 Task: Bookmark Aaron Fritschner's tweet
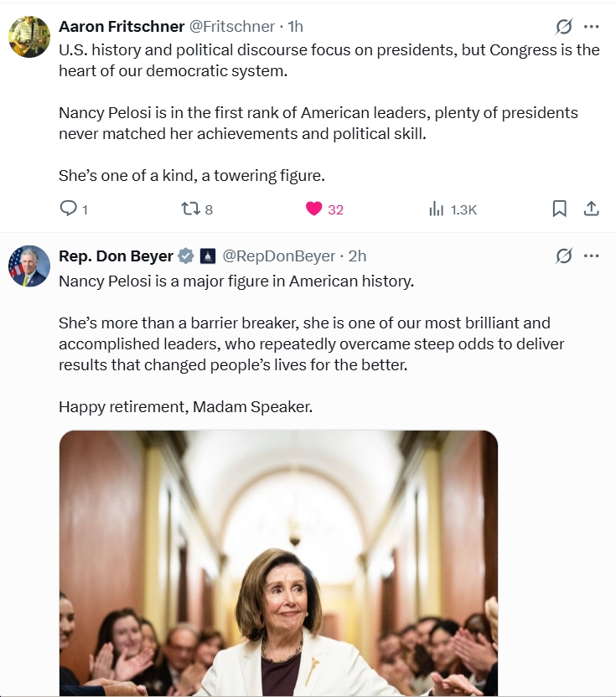pyautogui.click(x=560, y=209)
